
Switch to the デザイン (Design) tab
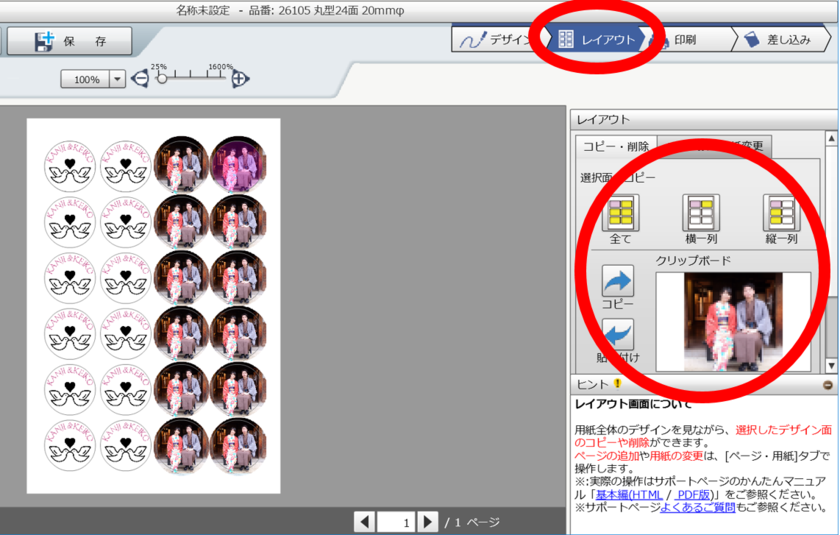pyautogui.click(x=495, y=40)
